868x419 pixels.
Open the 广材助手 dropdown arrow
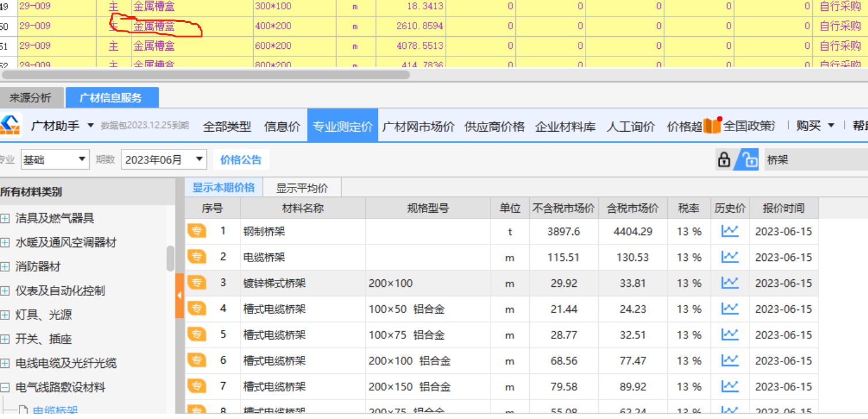(x=90, y=125)
